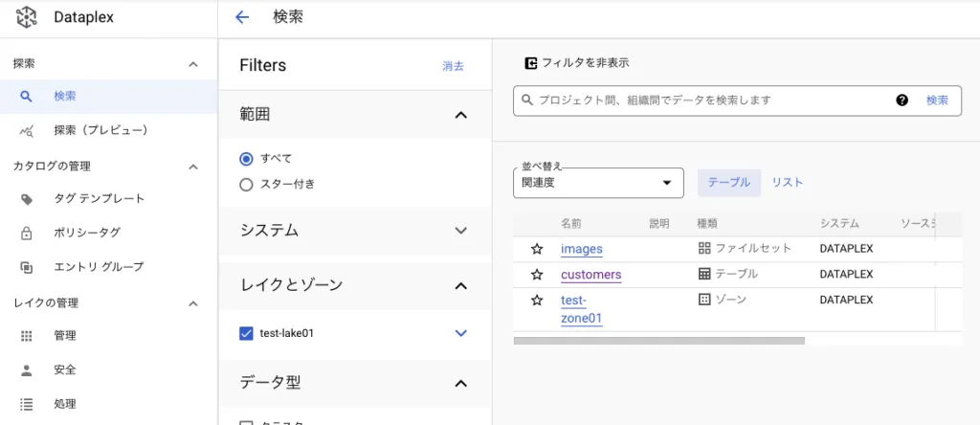Click the ファイルセット type icon
The width and height of the screenshot is (980, 425).
(704, 248)
